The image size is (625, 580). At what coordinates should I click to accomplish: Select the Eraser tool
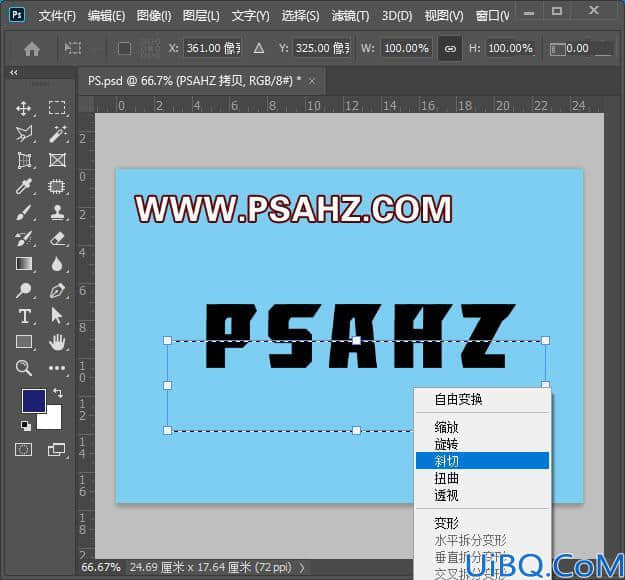57,238
